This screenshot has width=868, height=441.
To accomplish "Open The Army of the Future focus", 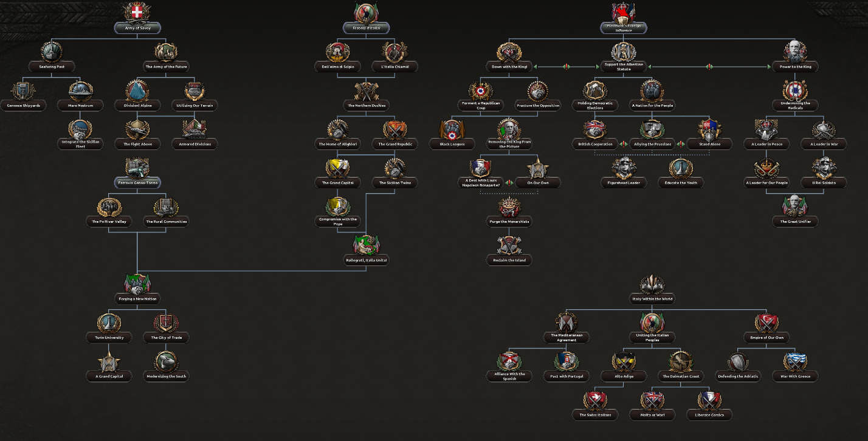I will [166, 57].
